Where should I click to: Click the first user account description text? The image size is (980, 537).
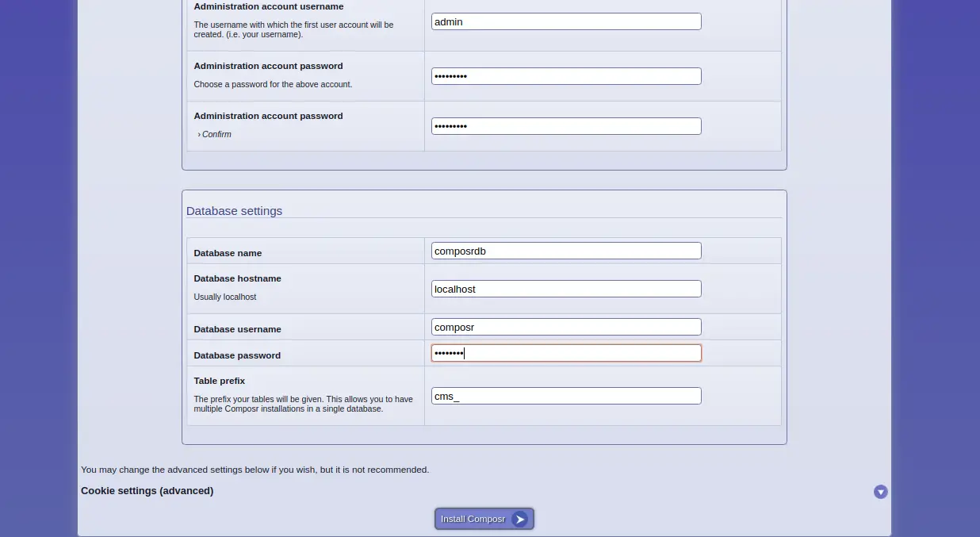tap(293, 29)
